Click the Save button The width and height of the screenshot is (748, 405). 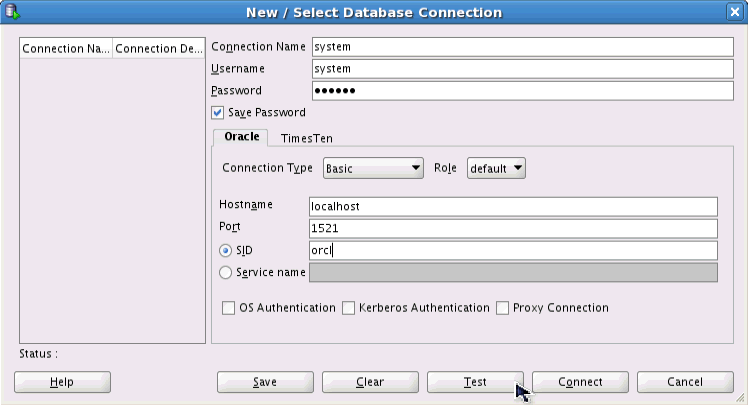[x=265, y=382]
